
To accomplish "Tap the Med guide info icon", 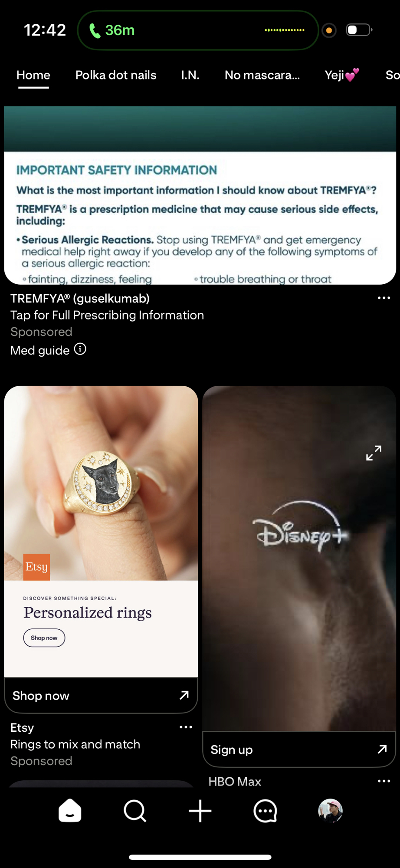I will point(80,349).
